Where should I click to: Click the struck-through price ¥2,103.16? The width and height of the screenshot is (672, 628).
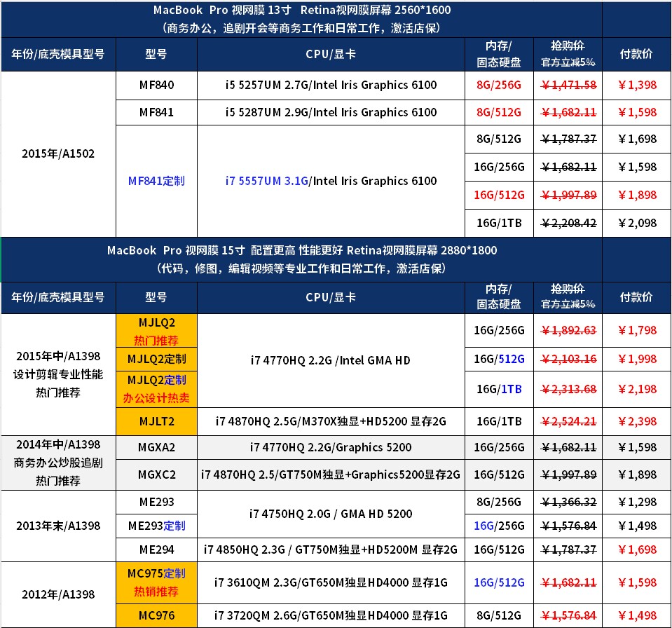coord(568,360)
